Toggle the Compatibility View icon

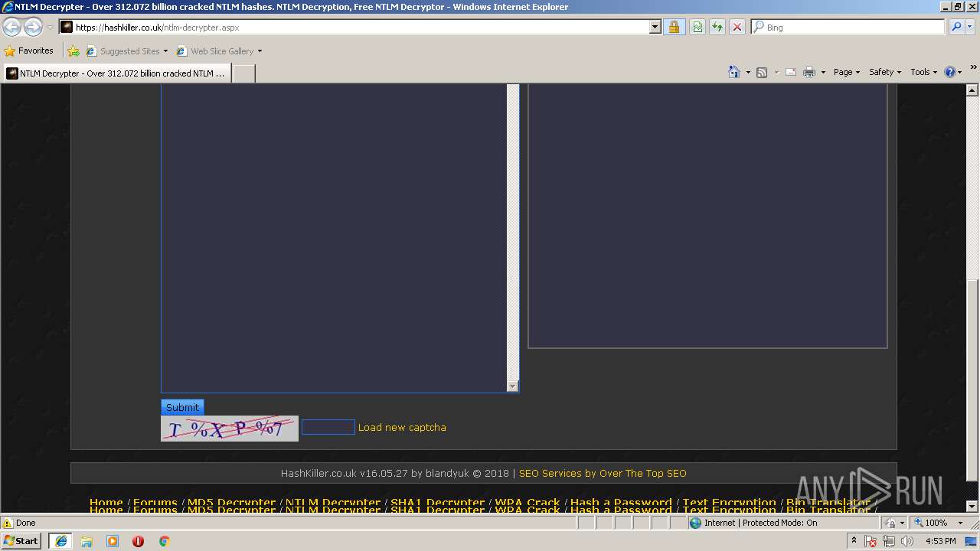697,27
